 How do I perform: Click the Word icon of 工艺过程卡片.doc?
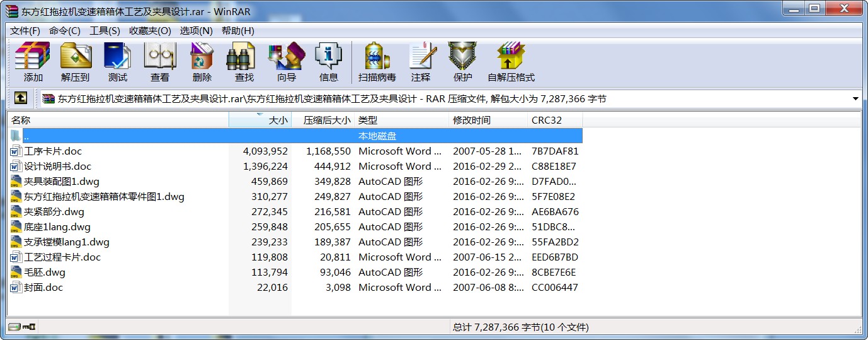tap(16, 257)
